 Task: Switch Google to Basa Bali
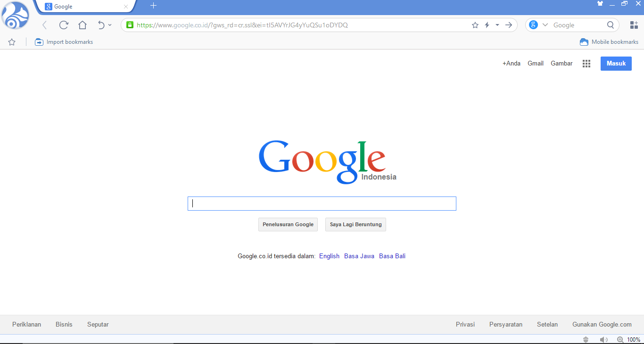pyautogui.click(x=392, y=256)
